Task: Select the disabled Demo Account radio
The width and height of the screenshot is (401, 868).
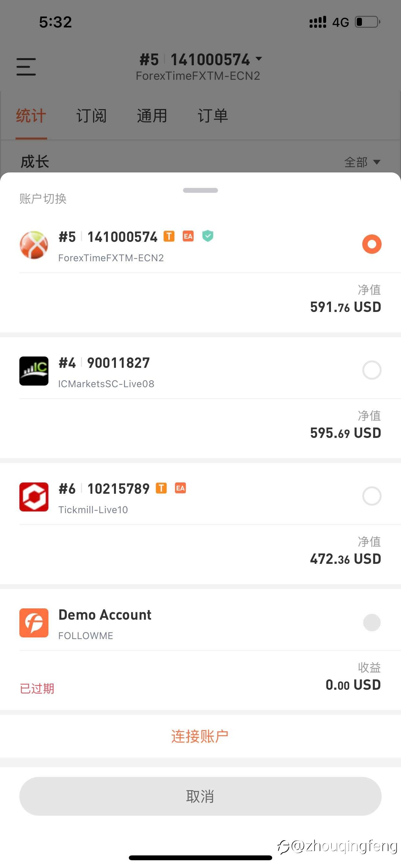Action: [372, 622]
